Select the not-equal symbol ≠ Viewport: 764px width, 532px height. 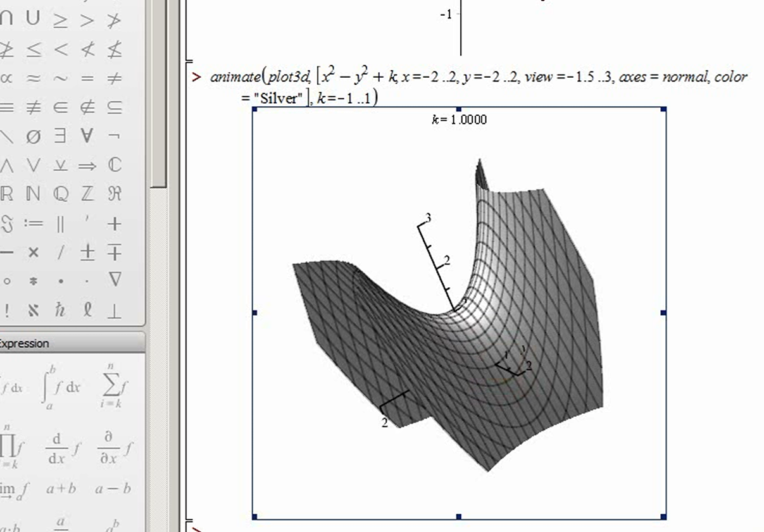pos(115,79)
